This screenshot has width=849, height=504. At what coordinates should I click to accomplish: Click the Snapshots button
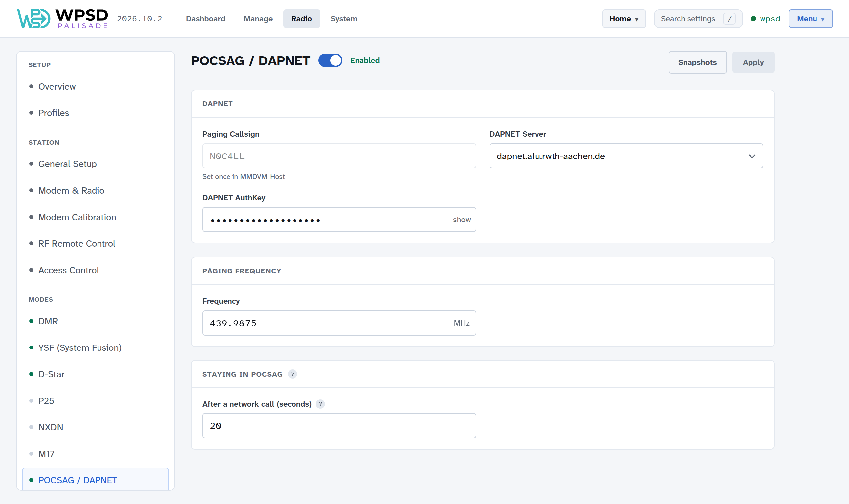(697, 62)
